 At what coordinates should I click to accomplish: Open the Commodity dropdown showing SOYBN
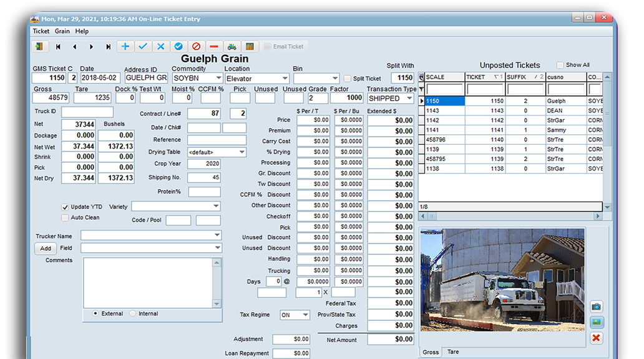(218, 78)
